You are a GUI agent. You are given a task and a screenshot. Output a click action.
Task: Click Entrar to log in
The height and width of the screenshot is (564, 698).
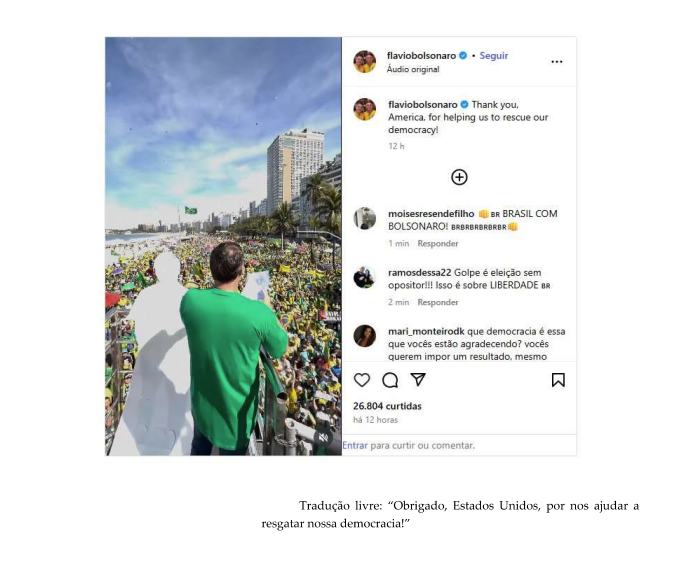tap(355, 445)
